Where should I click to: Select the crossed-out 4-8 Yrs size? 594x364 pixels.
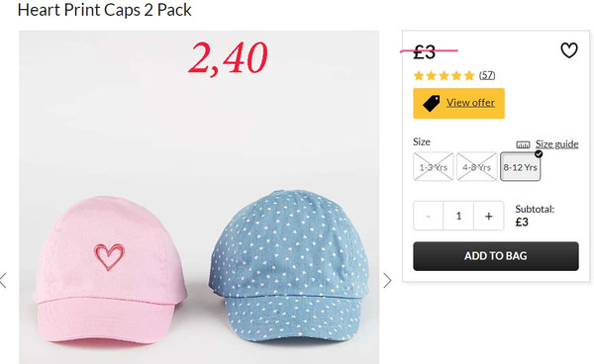pyautogui.click(x=476, y=166)
